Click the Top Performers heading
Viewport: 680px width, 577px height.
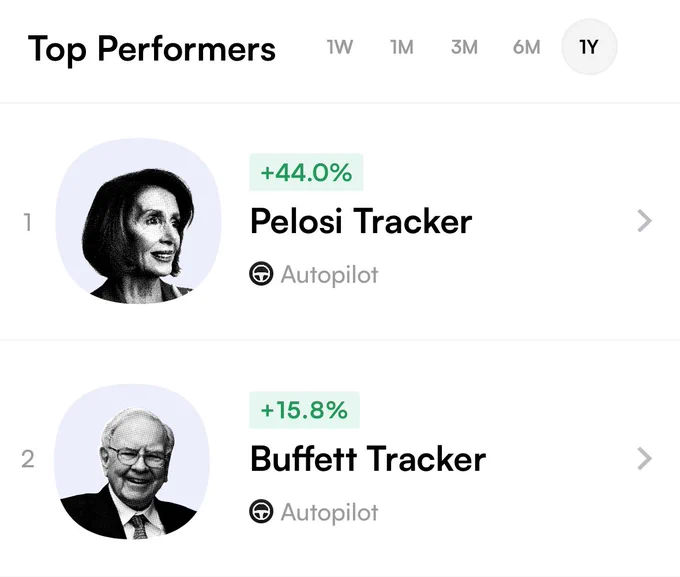(152, 49)
